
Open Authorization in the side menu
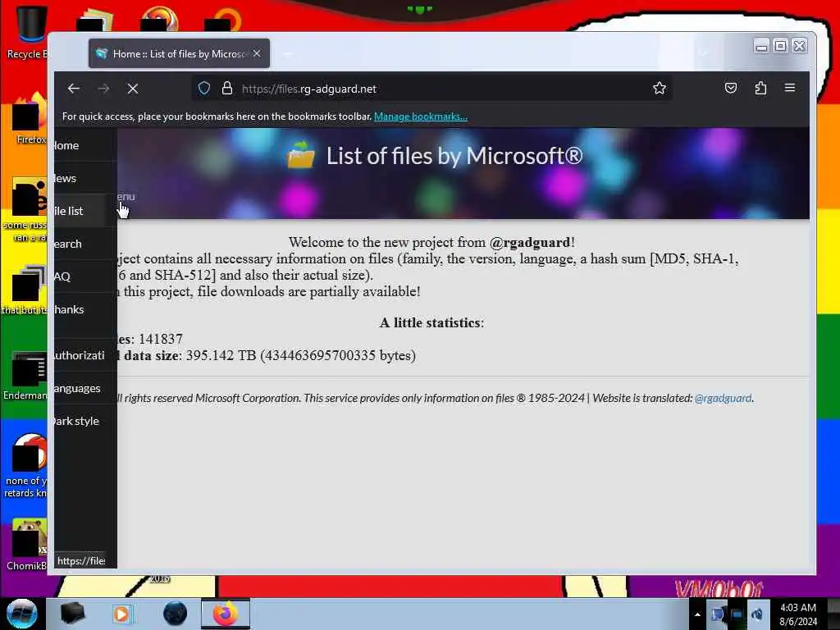85,355
